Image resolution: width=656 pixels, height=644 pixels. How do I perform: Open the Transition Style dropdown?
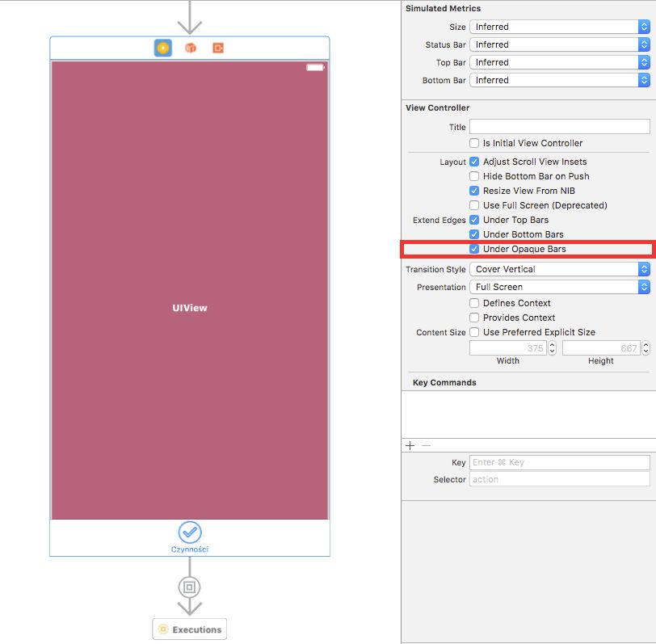click(x=560, y=269)
